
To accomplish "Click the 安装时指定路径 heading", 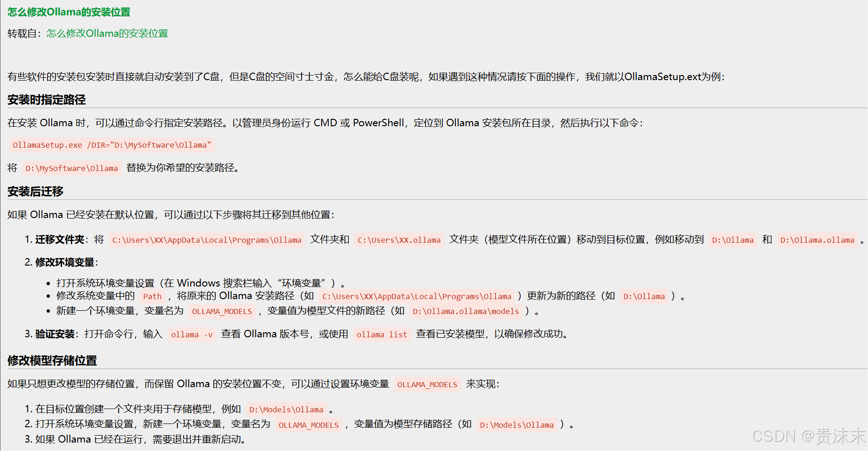I will point(47,100).
